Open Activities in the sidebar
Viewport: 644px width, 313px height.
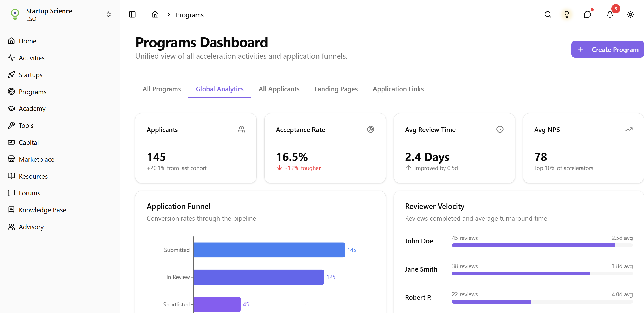point(26,58)
